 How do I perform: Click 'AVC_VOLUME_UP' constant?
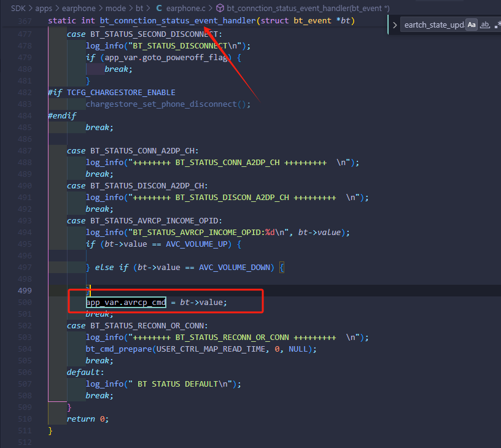click(196, 244)
